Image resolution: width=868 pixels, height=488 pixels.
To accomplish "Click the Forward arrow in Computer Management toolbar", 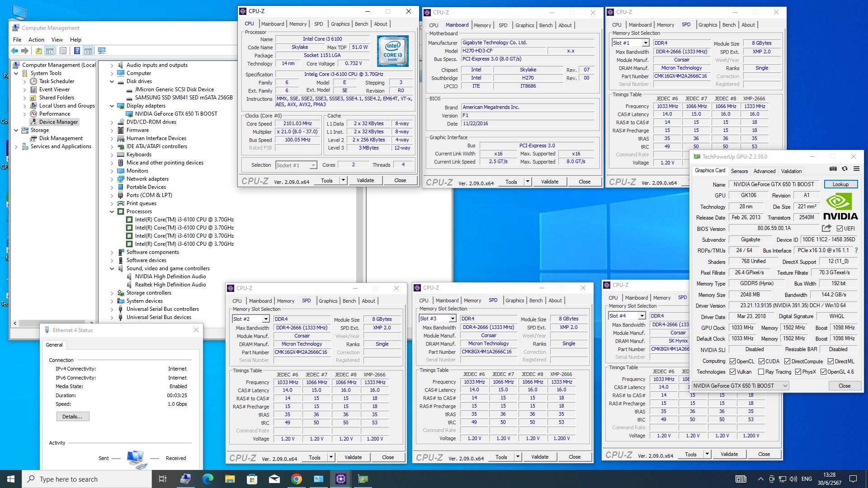I will (x=25, y=51).
